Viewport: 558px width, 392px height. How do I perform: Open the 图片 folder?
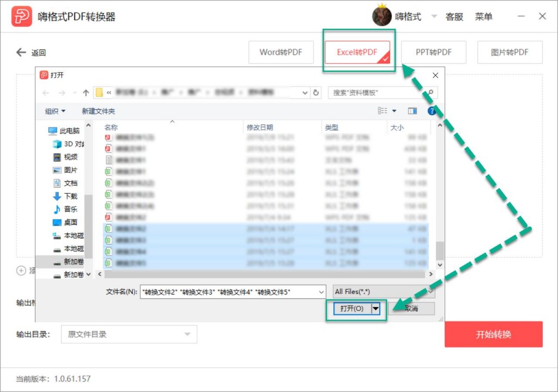tap(65, 170)
